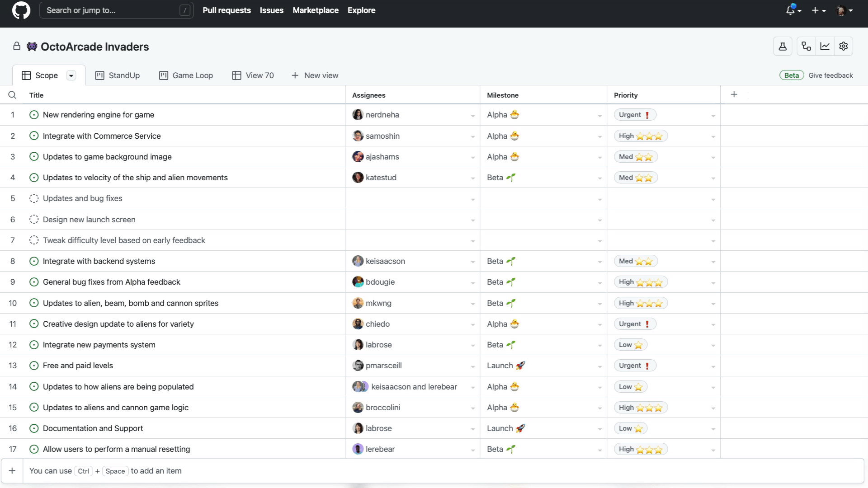
Task: Toggle open issue status for row 6
Action: pos(34,219)
